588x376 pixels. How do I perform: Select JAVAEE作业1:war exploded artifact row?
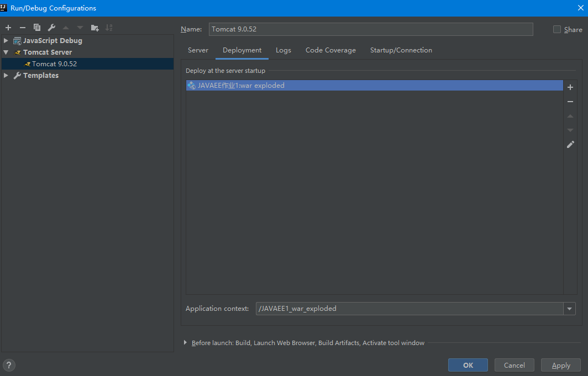coord(375,86)
